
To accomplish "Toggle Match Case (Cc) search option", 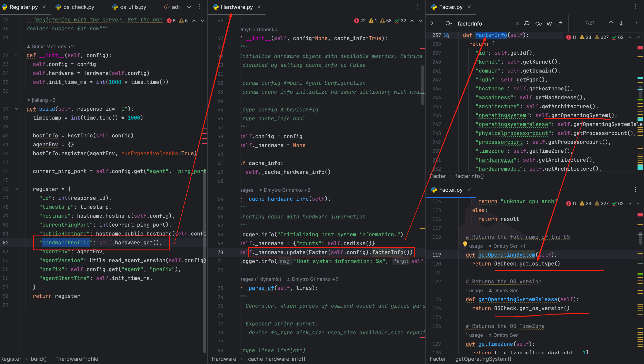I will point(539,24).
